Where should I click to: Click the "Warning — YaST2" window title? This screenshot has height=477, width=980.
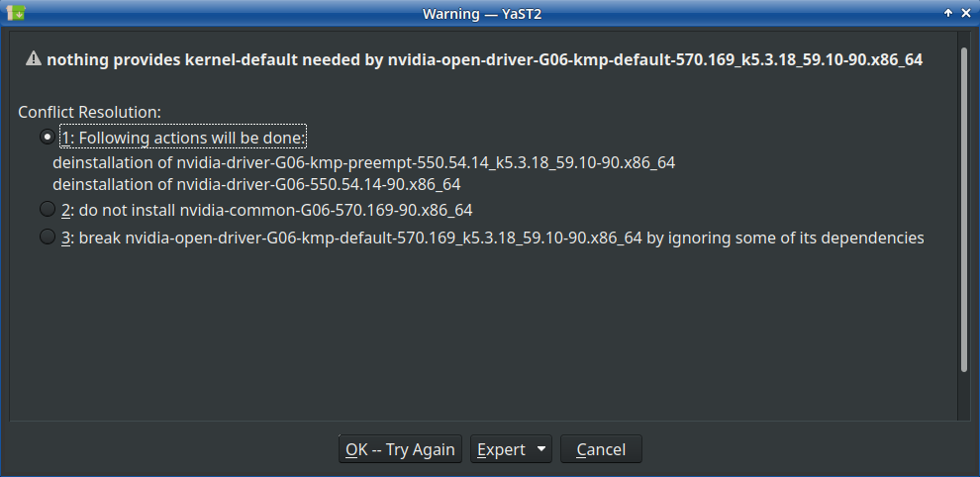click(489, 13)
